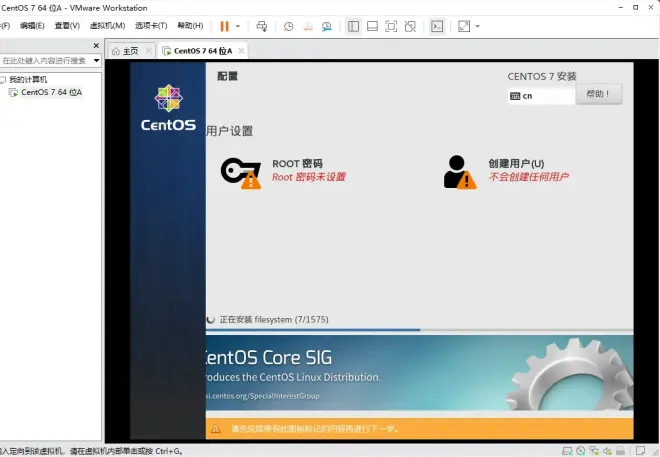
Task: Send Ctrl+Alt+Del to the virtual machine
Action: coord(262,27)
